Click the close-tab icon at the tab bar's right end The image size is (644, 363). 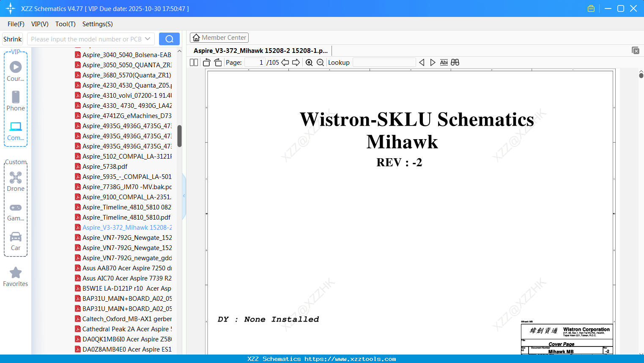click(636, 50)
